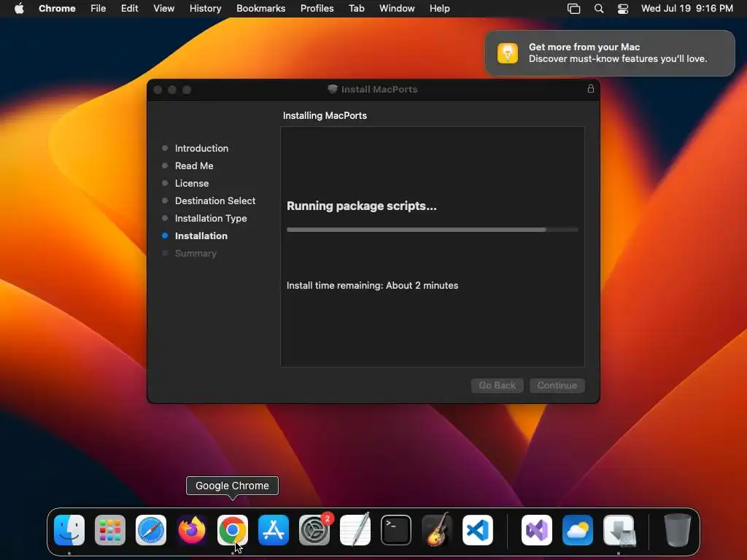The height and width of the screenshot is (560, 747).
Task: Click the date and time in menu bar
Action: point(687,9)
